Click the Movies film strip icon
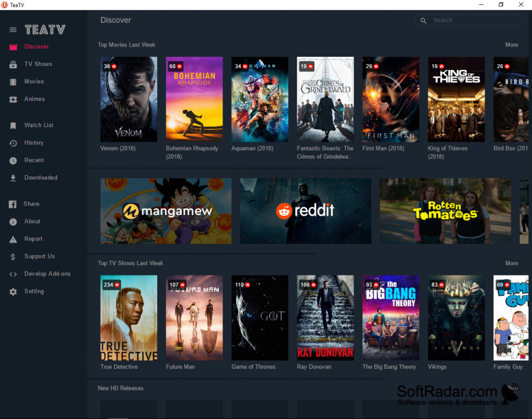 13,82
